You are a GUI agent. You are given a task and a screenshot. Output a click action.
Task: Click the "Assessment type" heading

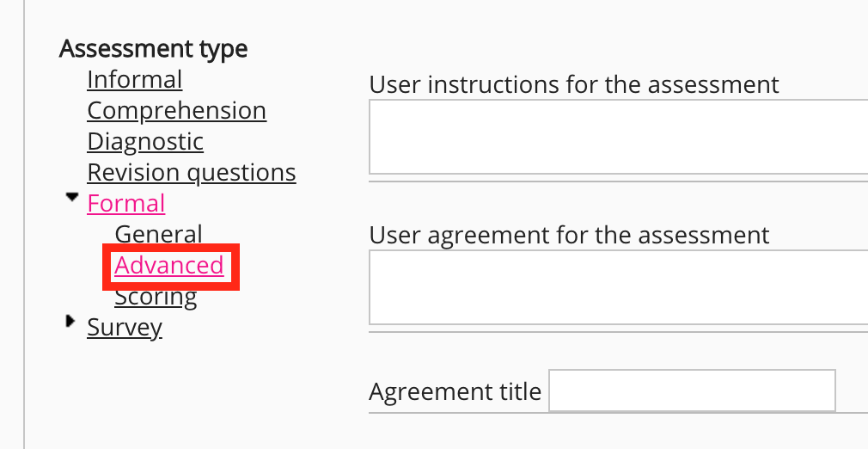tap(154, 49)
